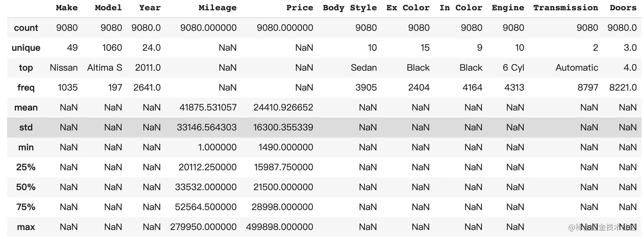This screenshot has width=644, height=239.
Task: Click the Automatic transmission cell
Action: pyautogui.click(x=577, y=68)
